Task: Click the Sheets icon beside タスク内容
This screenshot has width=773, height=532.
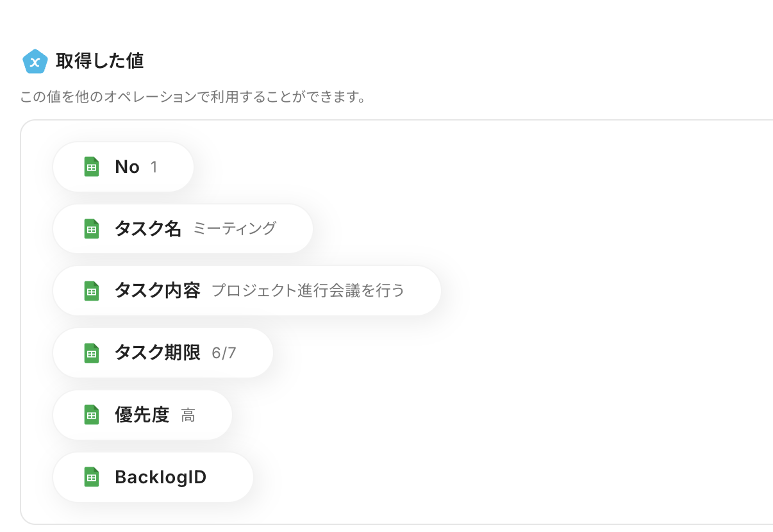Action: (x=92, y=291)
